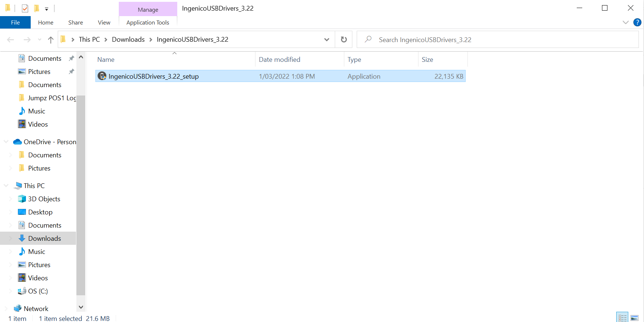Switch to the Home ribbon tab
The width and height of the screenshot is (644, 322).
(x=46, y=22)
